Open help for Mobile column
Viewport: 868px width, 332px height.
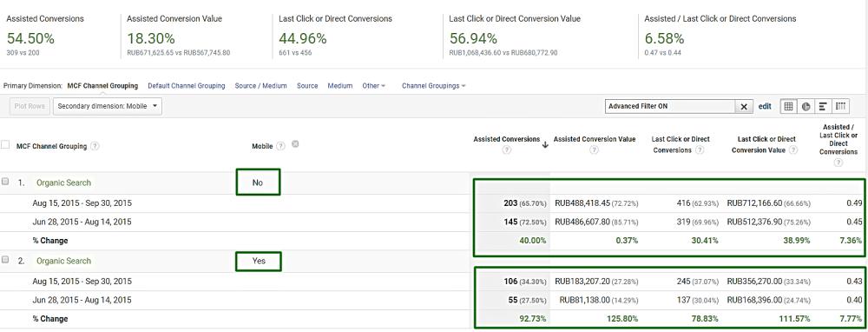(280, 146)
